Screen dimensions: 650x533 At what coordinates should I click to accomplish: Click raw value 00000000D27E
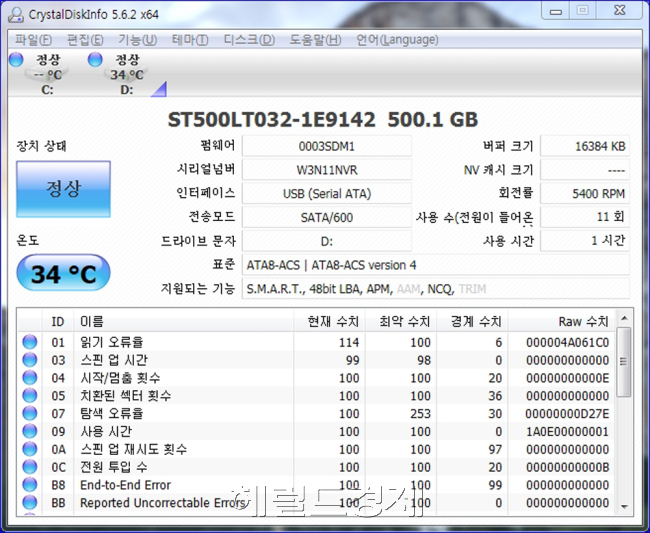567,414
